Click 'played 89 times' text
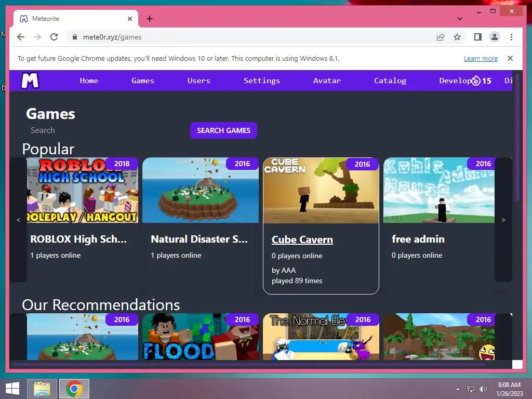The image size is (532, 399). coord(297,281)
